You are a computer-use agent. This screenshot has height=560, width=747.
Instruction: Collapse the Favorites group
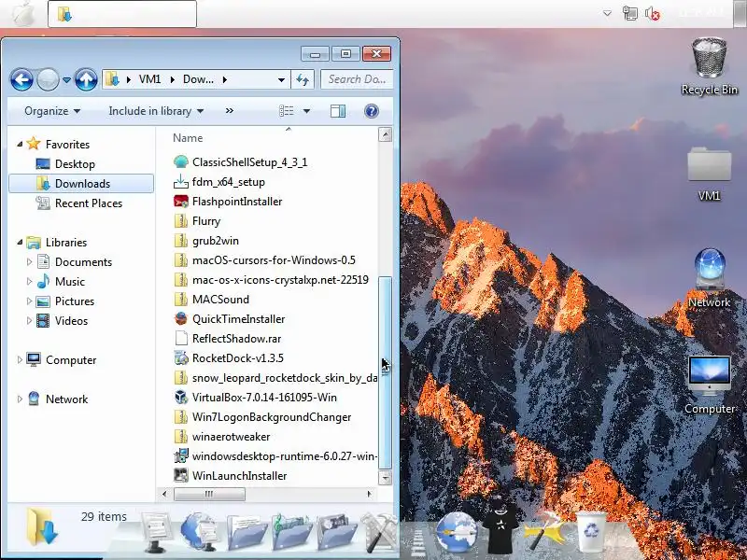20,144
